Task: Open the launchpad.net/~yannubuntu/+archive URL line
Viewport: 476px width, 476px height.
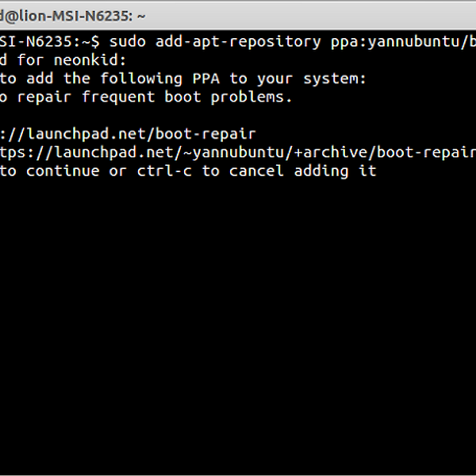Action: click(238, 152)
